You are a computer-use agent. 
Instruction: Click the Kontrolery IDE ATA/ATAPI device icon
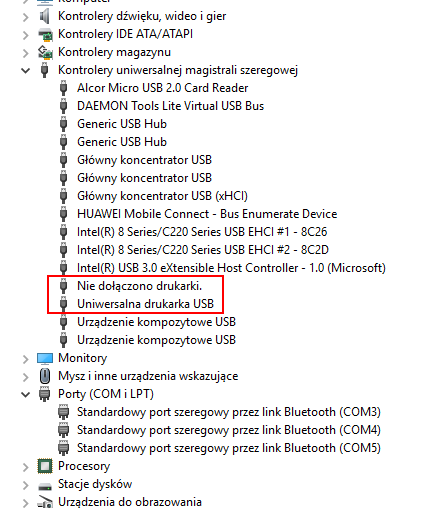point(45,34)
